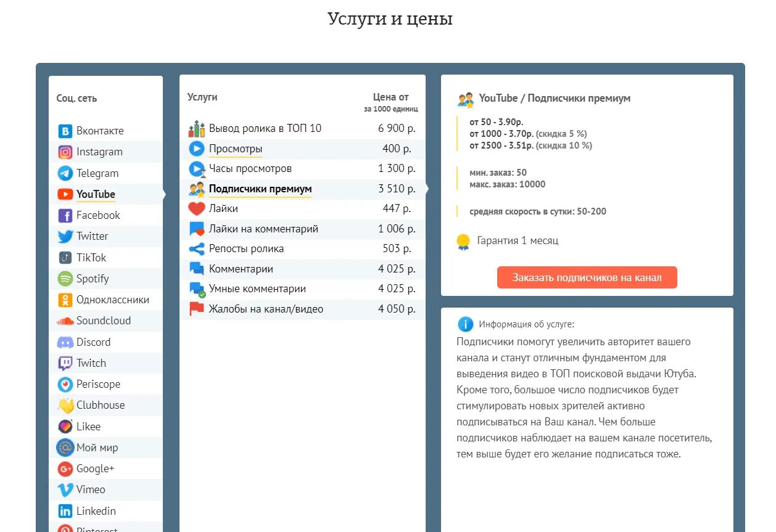Click the Likee heart icon
This screenshot has height=532, width=776.
coord(65,427)
